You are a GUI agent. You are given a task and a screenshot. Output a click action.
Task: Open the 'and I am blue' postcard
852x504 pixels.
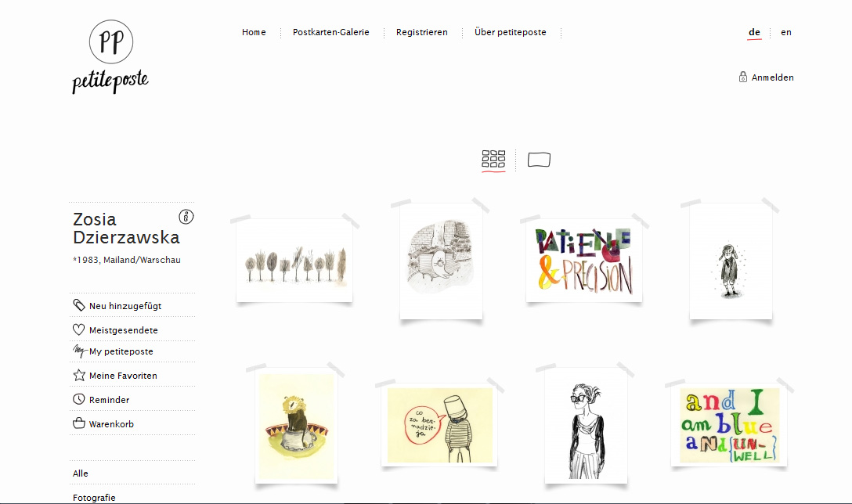point(729,426)
